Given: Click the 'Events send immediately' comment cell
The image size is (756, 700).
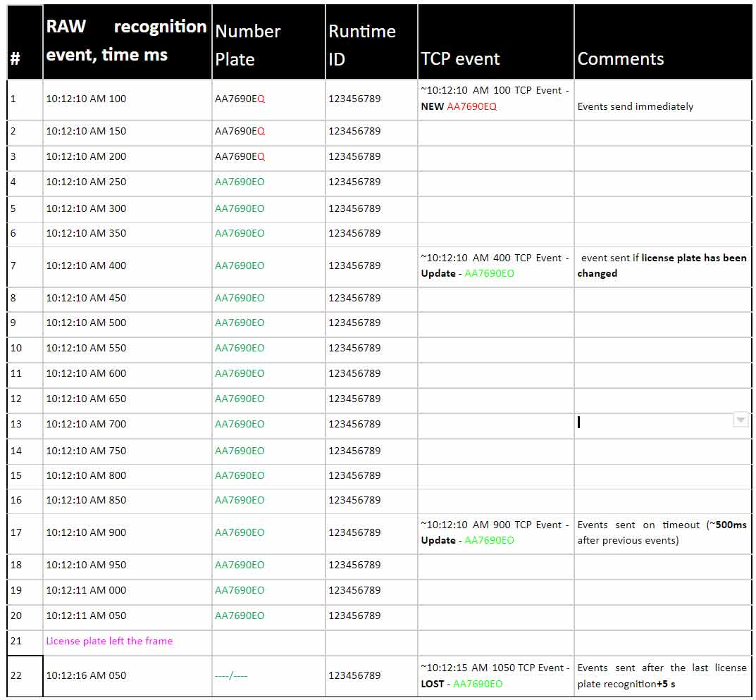Looking at the screenshot, I should tap(636, 106).
